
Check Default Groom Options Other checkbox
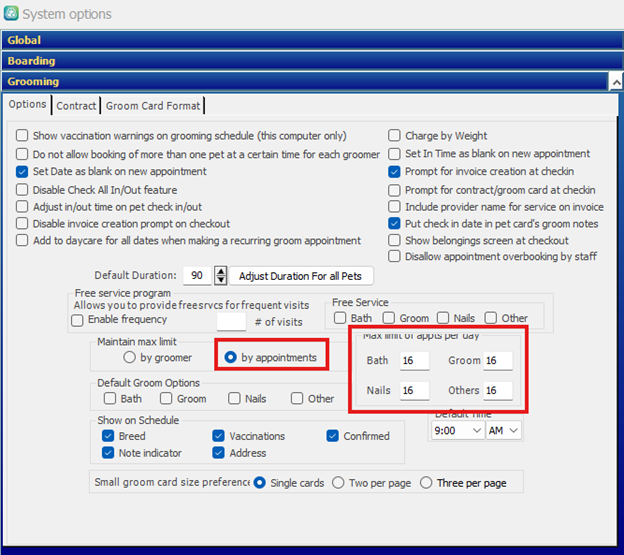coord(297,398)
